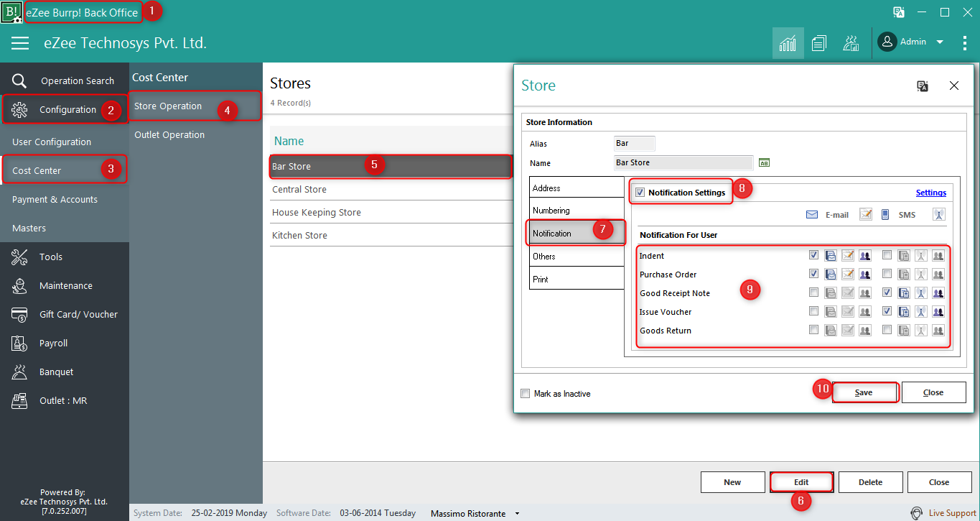
Task: Enable Good Receipt Note e-mail checkbox
Action: click(x=813, y=292)
